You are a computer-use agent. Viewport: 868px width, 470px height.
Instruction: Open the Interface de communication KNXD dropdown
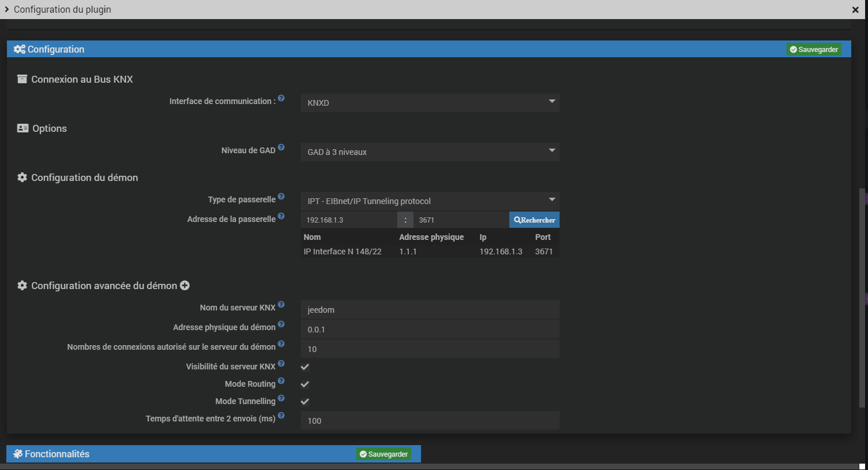point(430,103)
